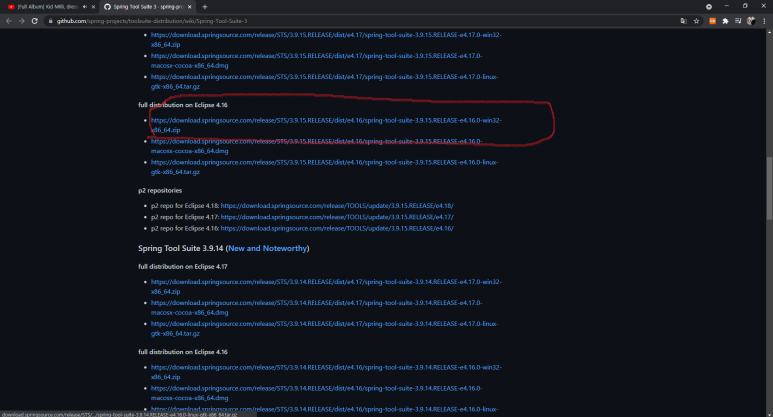Download 3.9.15 e4.16 win32 zip link
773x417 pixels.
[326, 125]
